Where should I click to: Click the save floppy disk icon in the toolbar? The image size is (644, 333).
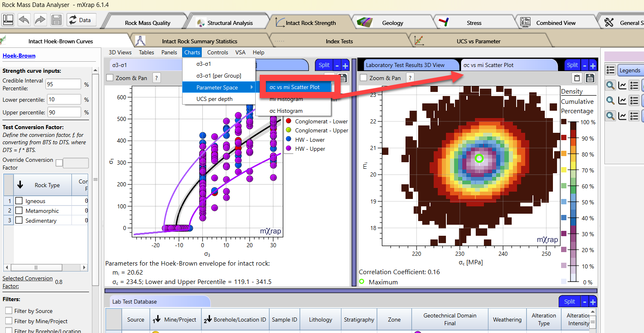[56, 20]
